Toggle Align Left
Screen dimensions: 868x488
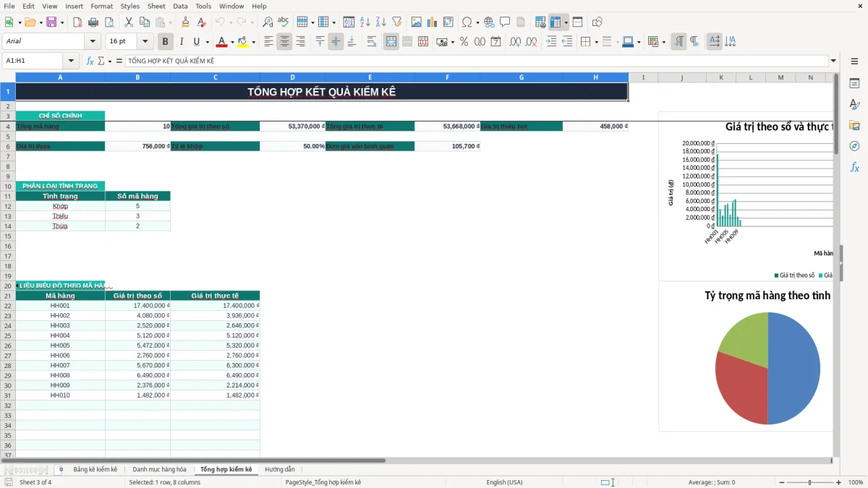[x=268, y=42]
